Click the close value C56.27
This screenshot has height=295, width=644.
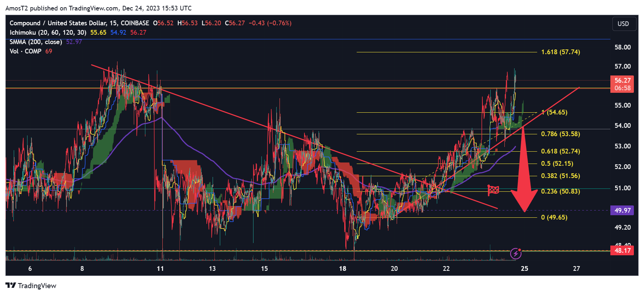click(x=235, y=23)
